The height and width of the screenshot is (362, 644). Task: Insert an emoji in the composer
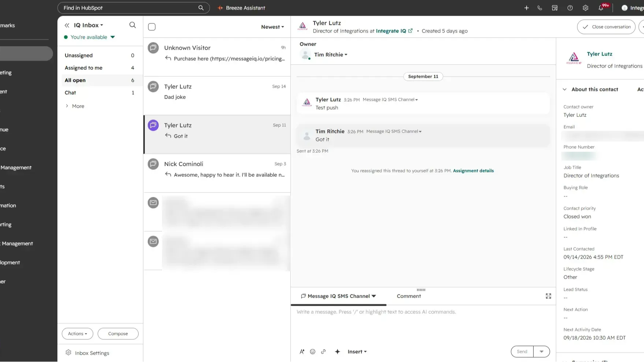[312, 351]
